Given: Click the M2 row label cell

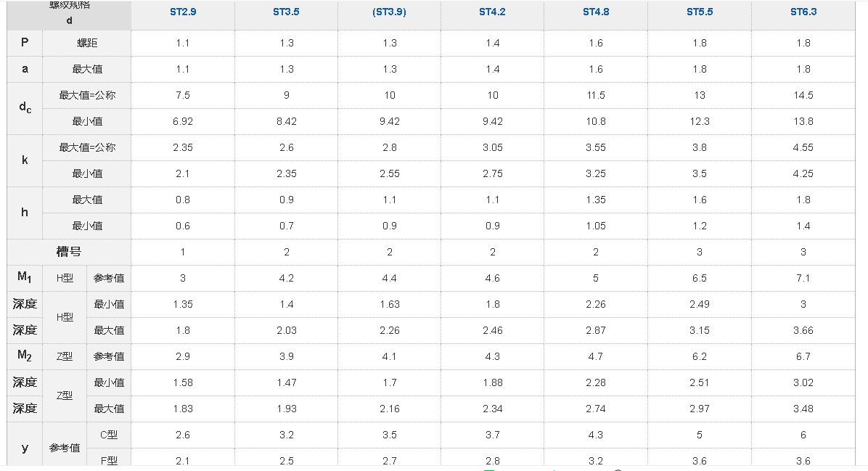Looking at the screenshot, I should pos(25,356).
